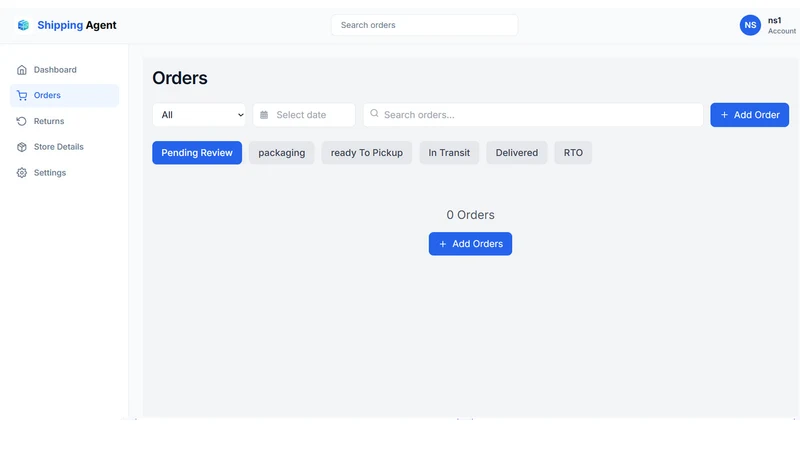Go to Orders in the sidebar
This screenshot has width=800, height=450.
pos(64,95)
